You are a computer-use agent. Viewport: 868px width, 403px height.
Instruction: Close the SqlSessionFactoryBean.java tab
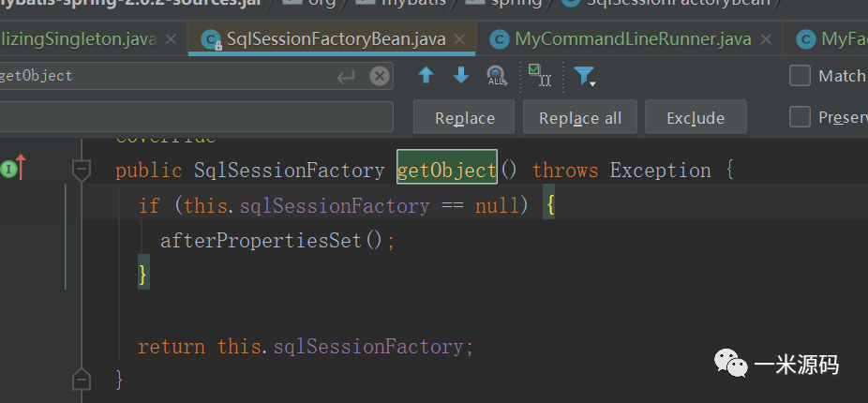[459, 39]
